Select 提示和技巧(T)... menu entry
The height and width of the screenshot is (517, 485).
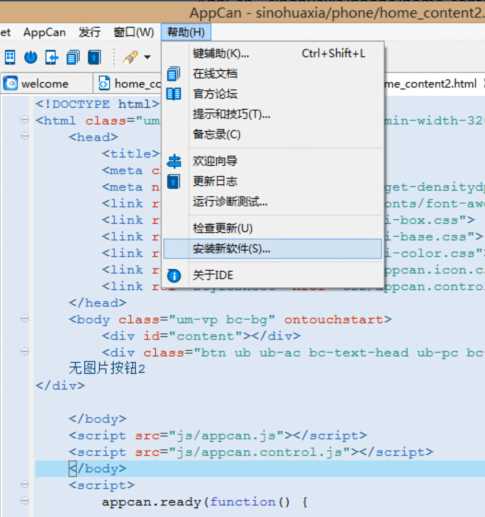(272, 114)
